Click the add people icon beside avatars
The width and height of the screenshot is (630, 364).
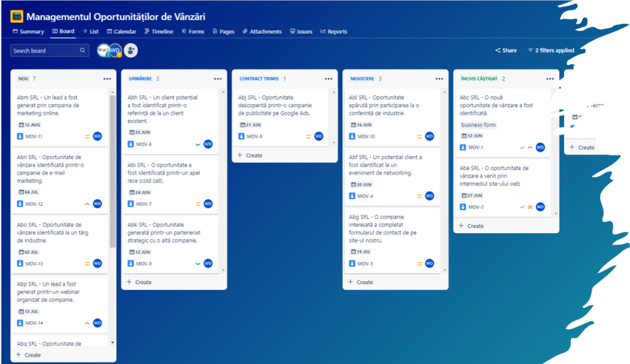[130, 50]
